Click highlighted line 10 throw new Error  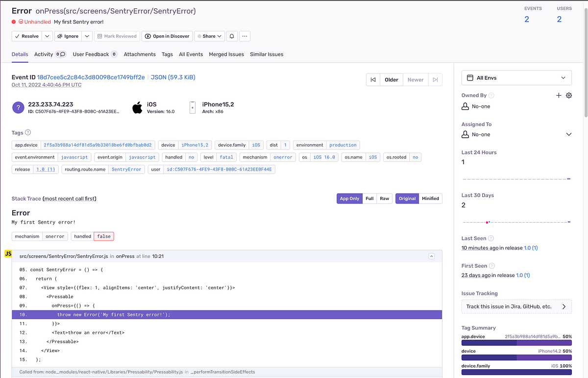coord(227,315)
